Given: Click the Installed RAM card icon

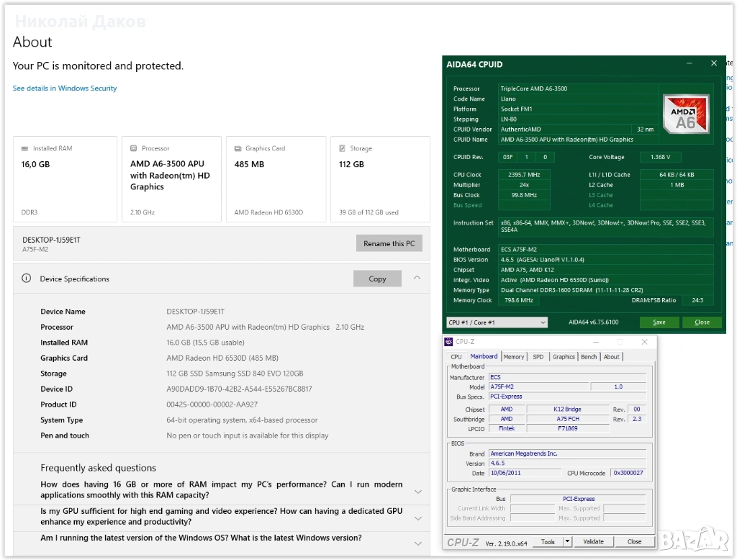Looking at the screenshot, I should tap(25, 149).
